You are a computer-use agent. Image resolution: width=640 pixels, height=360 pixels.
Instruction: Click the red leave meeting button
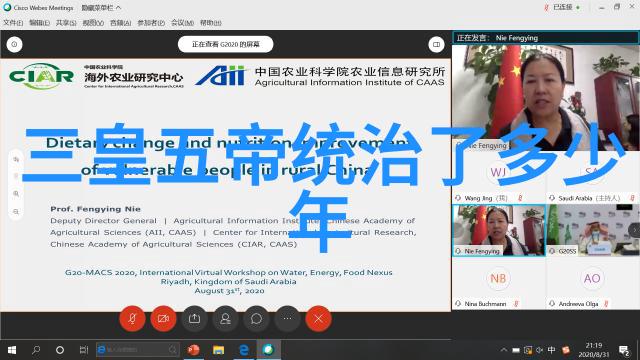pos(318,319)
